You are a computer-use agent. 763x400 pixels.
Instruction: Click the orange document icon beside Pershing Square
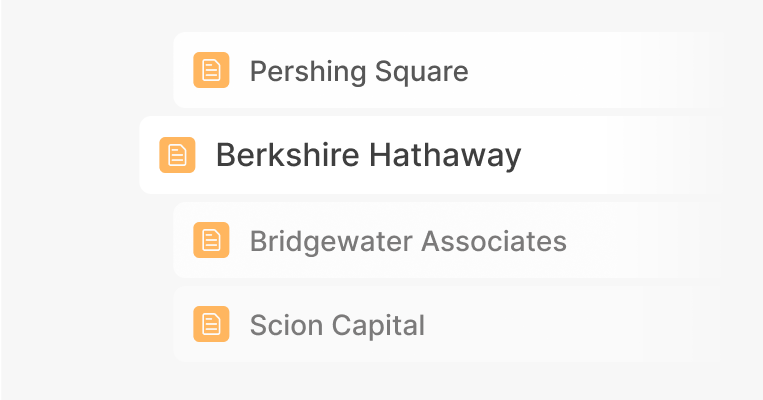pyautogui.click(x=211, y=71)
